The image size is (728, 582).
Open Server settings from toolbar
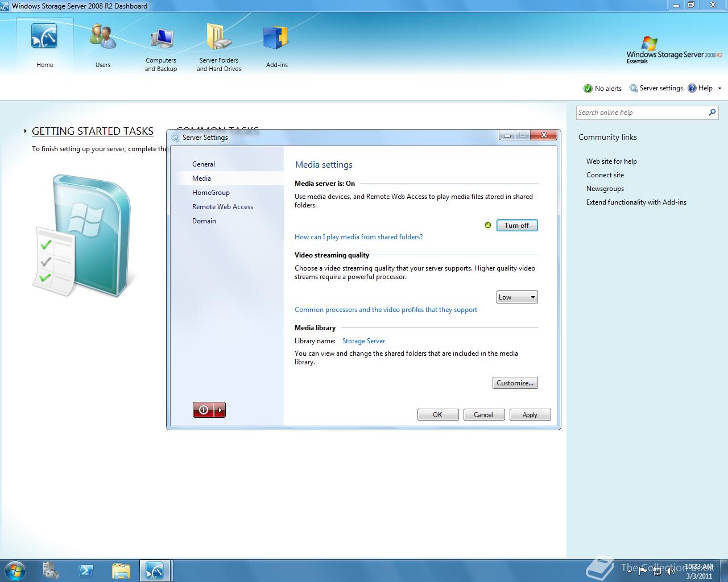(x=656, y=88)
